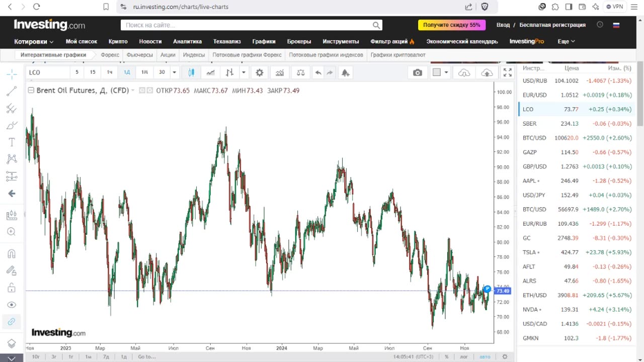Reload the page in browser

pyautogui.click(x=36, y=7)
